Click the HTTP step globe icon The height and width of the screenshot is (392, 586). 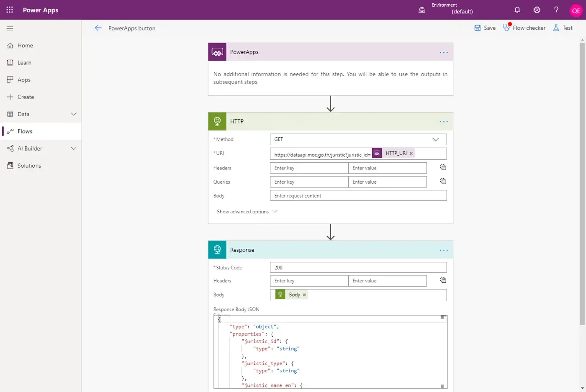[217, 121]
